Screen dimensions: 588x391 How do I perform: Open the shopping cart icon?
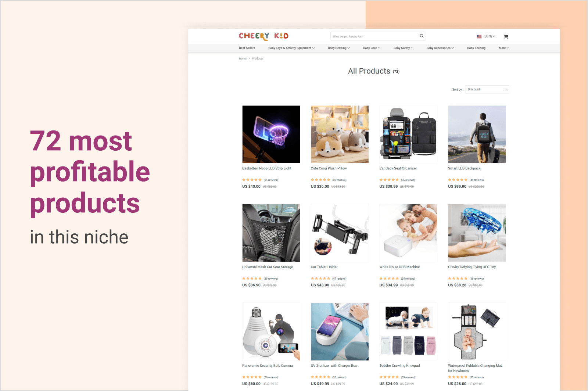506,36
